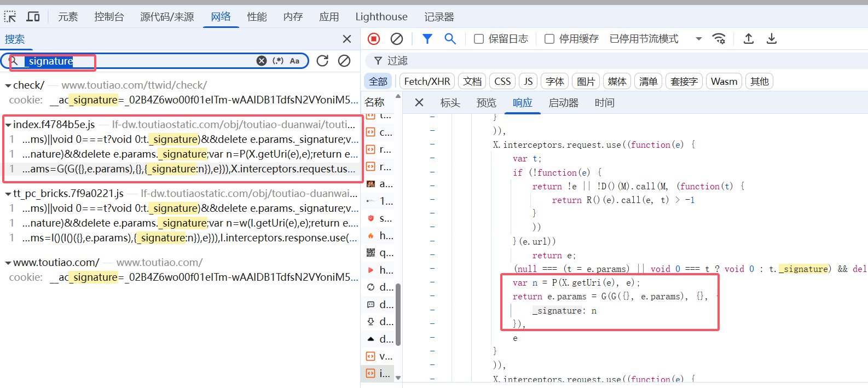This screenshot has height=388, width=868.
Task: Filter requests by Fetch/XHR
Action: 427,82
